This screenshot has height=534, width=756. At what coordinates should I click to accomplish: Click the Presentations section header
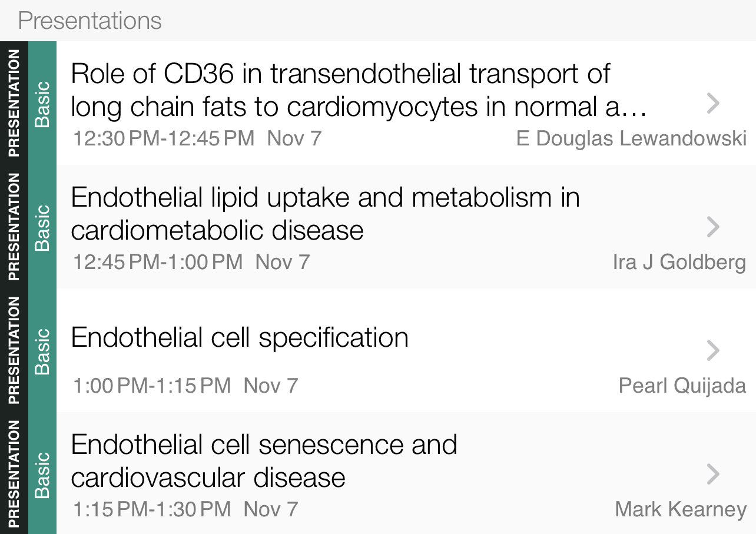tap(90, 21)
